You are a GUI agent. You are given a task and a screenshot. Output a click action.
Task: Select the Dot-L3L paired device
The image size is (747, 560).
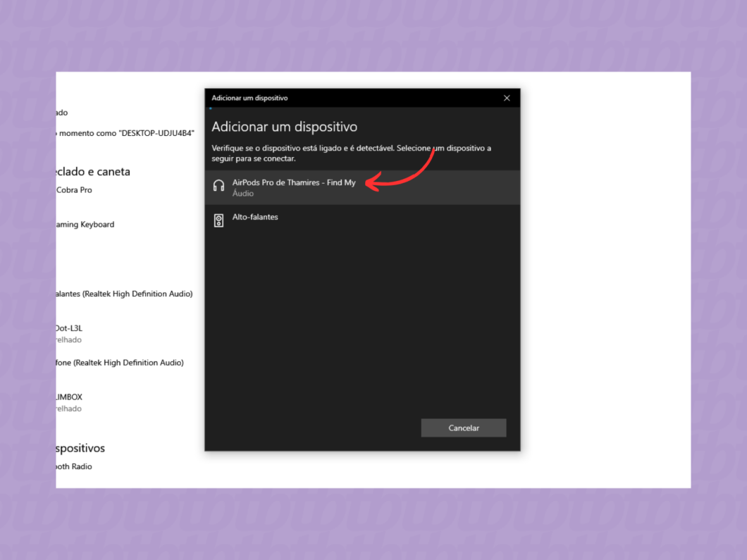69,328
